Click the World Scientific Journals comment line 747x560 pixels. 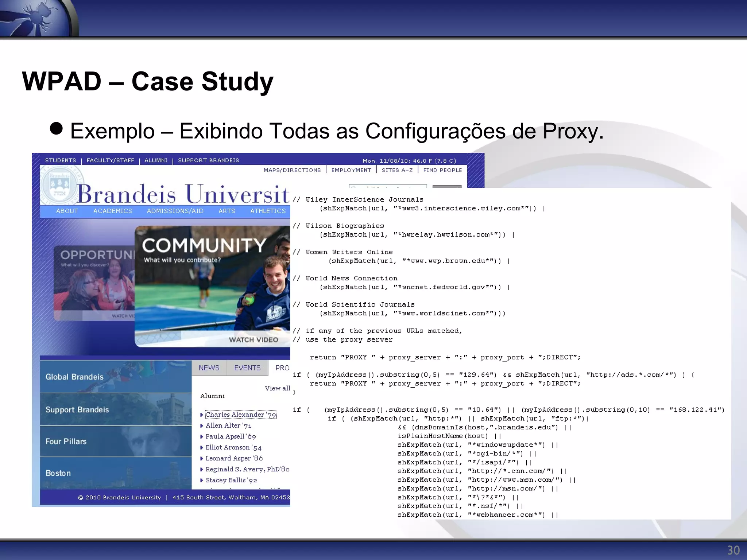pos(353,304)
